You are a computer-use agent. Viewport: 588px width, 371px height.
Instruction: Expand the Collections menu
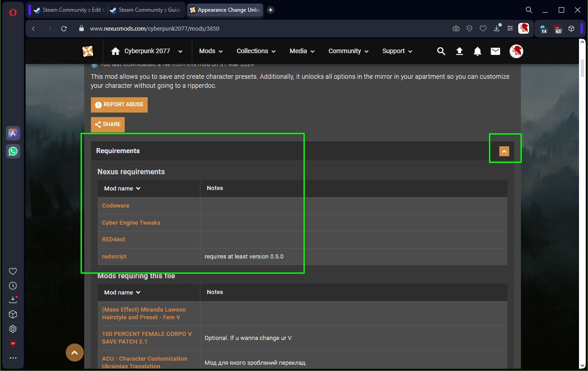pyautogui.click(x=256, y=51)
